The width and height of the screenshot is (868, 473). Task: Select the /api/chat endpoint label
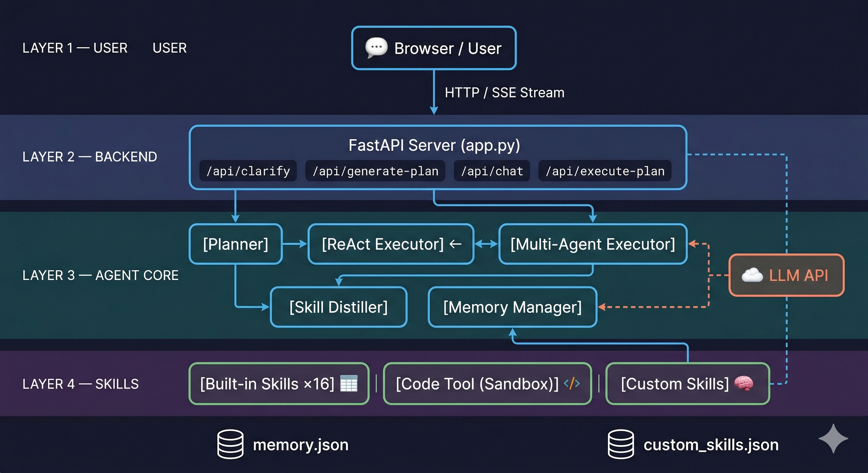(x=492, y=171)
